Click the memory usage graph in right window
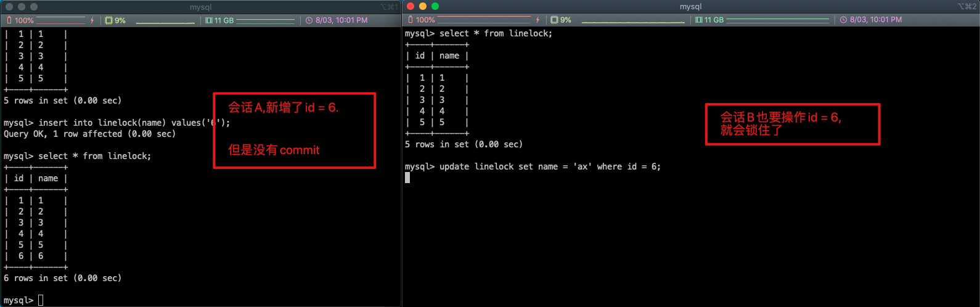This screenshot has width=980, height=307. click(x=778, y=20)
